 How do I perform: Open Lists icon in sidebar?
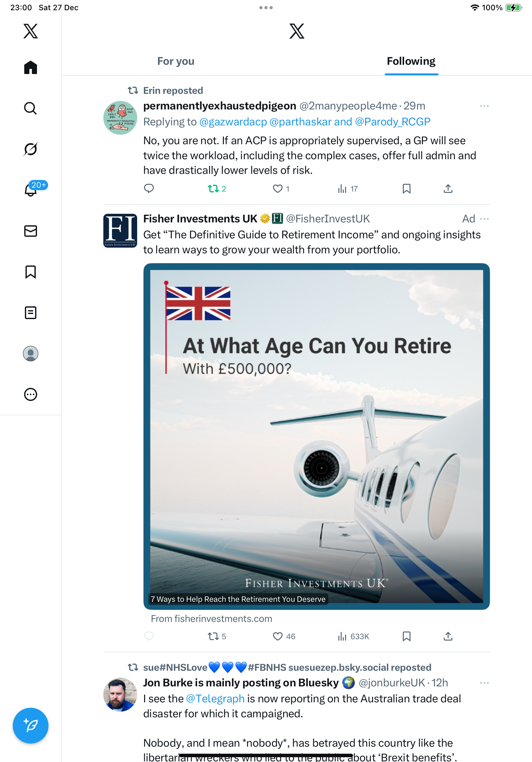pos(31,313)
